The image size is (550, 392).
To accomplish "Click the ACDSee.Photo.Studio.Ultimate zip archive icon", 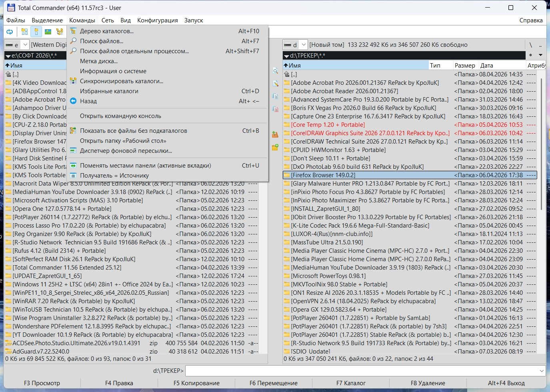I will coord(8,343).
